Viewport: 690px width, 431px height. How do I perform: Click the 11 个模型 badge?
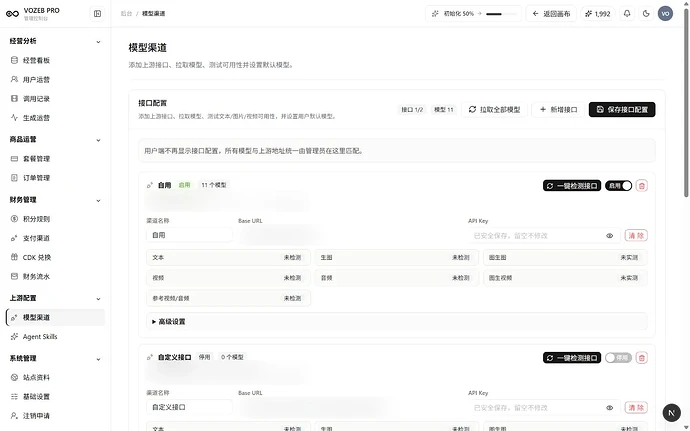[214, 185]
